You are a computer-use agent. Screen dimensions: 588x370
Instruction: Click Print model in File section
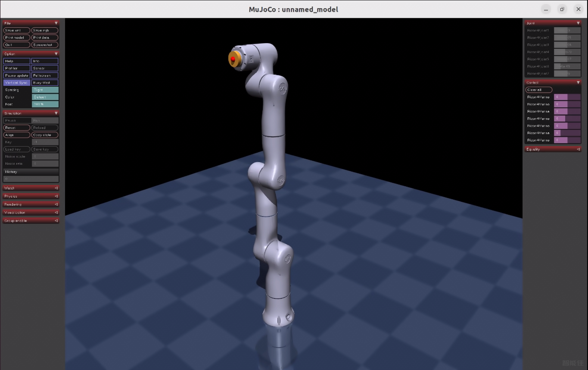(x=17, y=37)
